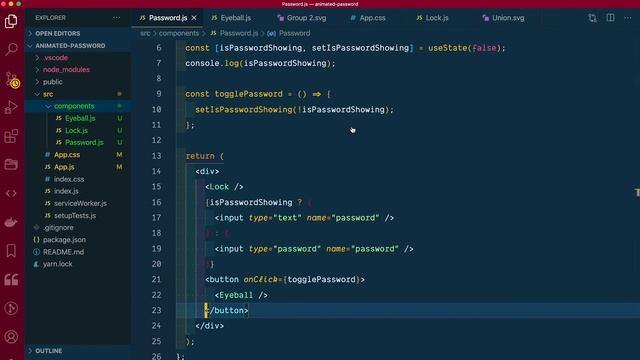Open the Accounts icon in activity bar
The height and width of the screenshot is (360, 640).
(x=11, y=337)
